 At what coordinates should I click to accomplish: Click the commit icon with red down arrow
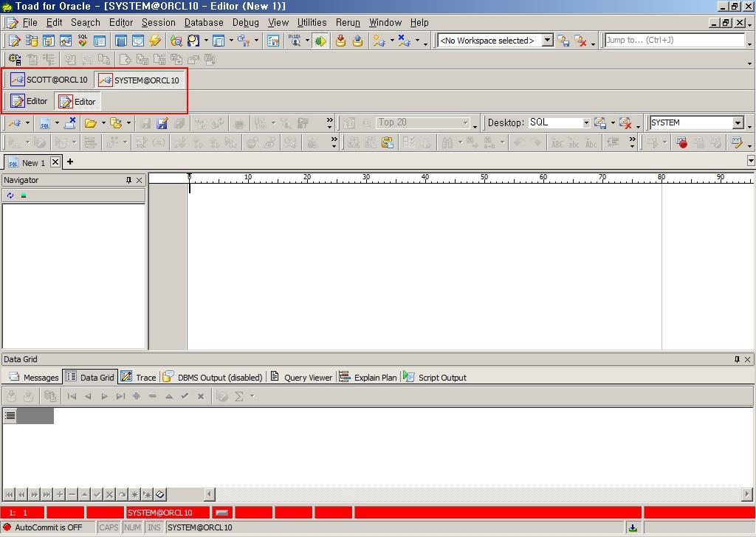[x=340, y=41]
